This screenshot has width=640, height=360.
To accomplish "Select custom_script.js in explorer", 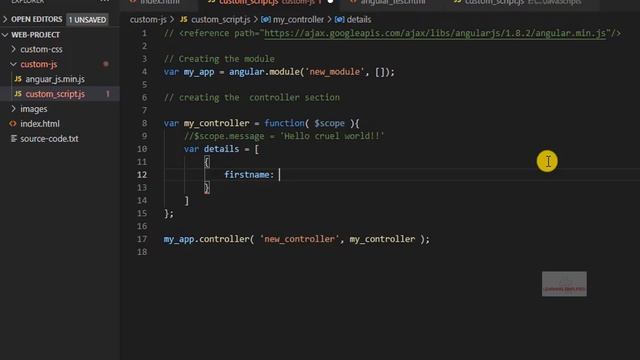I will click(x=55, y=94).
